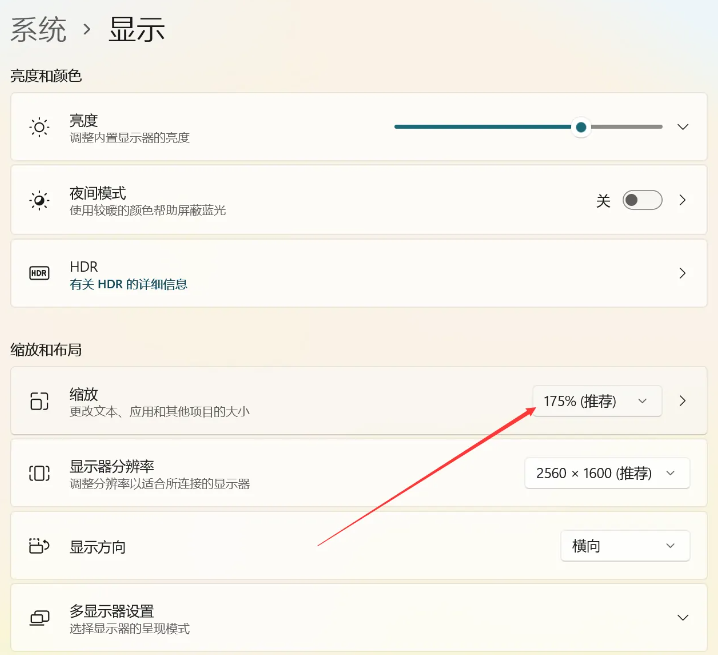718x655 pixels.
Task: Click the night light mode icon
Action: (39, 200)
